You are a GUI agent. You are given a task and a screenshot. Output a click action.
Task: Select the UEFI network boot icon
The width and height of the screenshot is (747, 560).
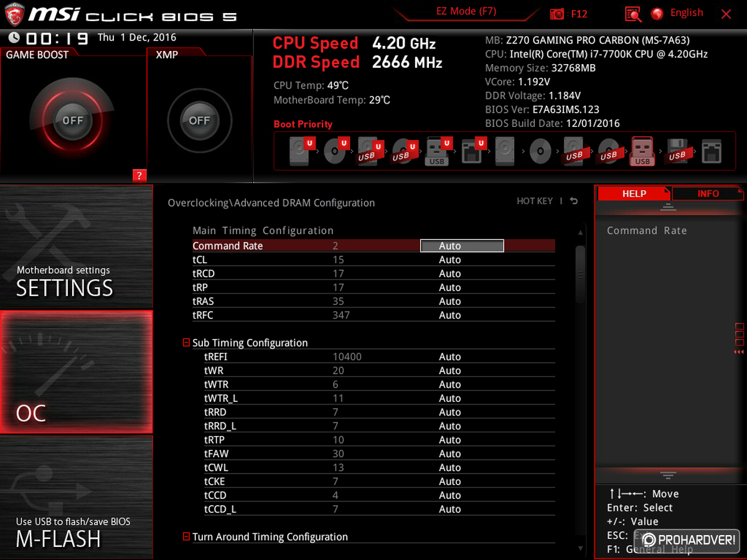pos(472,151)
